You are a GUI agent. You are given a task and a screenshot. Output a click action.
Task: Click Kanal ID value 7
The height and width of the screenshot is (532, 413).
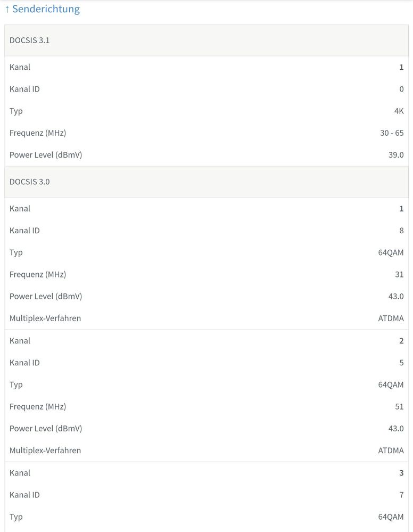[401, 495]
